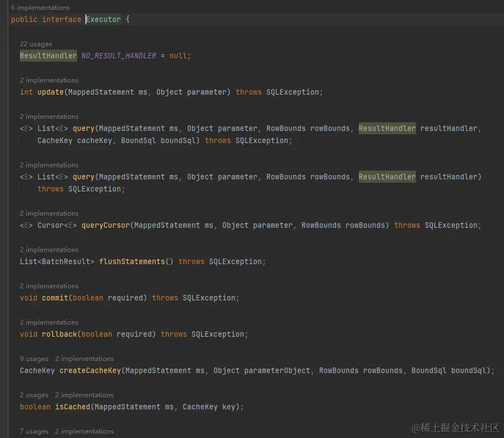Click the flushStatements method name

(x=132, y=261)
